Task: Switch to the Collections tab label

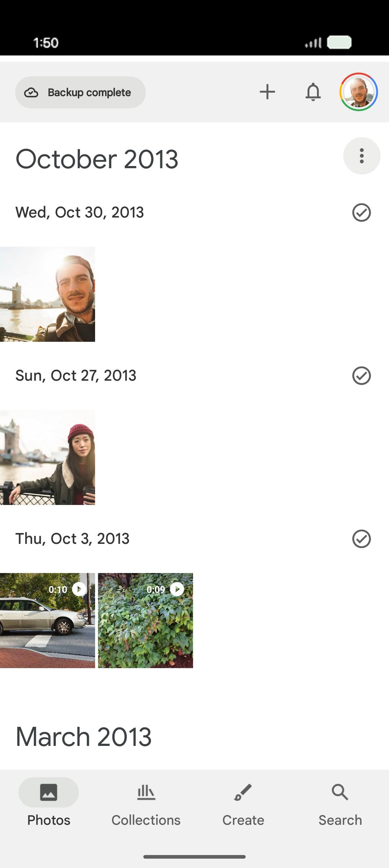Action: coord(146,820)
